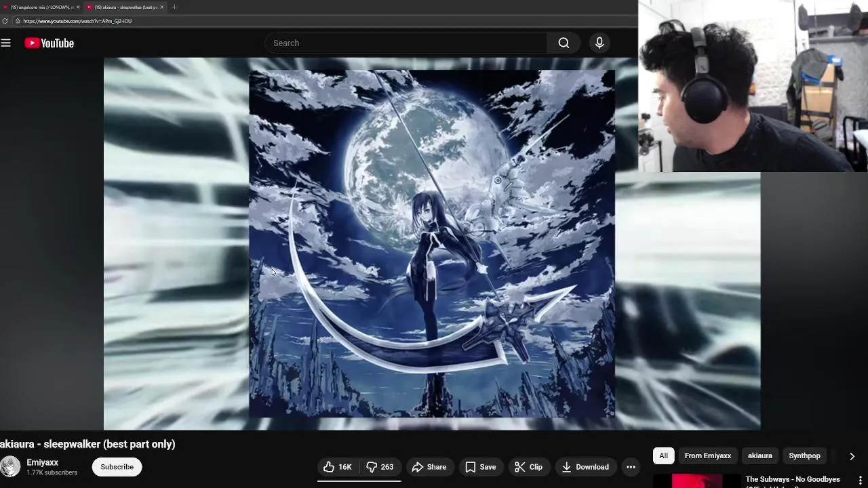The height and width of the screenshot is (488, 868).
Task: Select the Synthpop filter chip
Action: tap(805, 456)
